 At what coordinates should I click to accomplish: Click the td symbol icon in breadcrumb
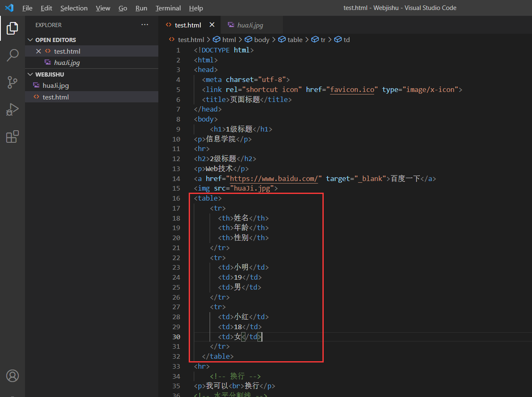(x=338, y=40)
